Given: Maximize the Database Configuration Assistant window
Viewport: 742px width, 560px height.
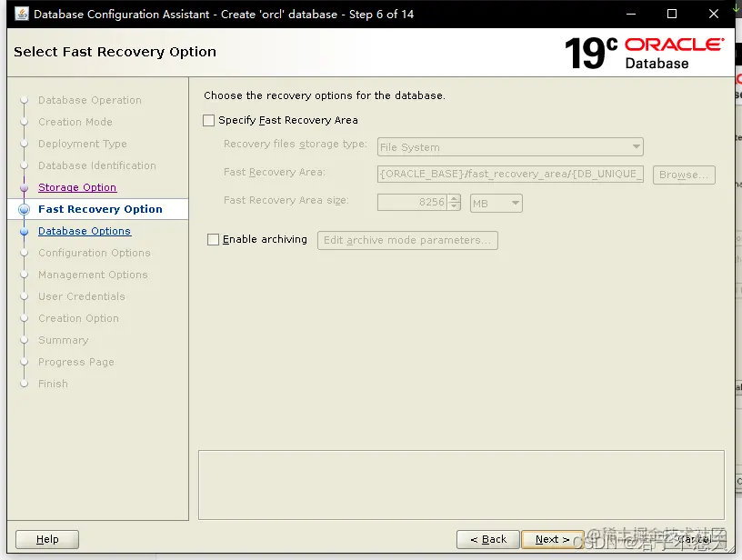Looking at the screenshot, I should 671,15.
